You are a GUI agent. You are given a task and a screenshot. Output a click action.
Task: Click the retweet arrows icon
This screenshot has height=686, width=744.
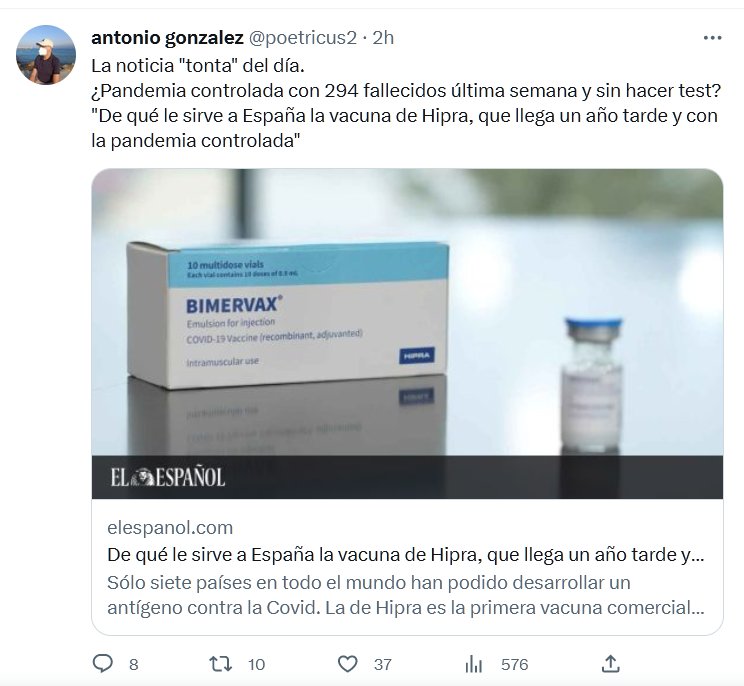click(x=221, y=664)
